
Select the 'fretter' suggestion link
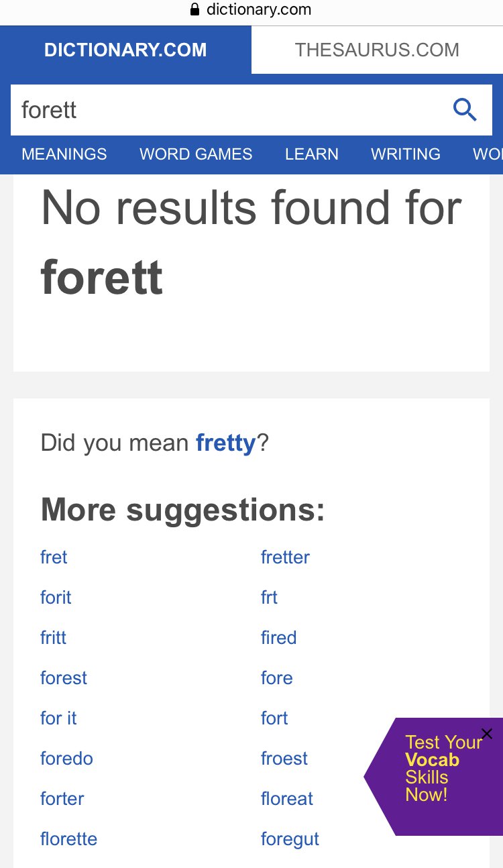(285, 557)
